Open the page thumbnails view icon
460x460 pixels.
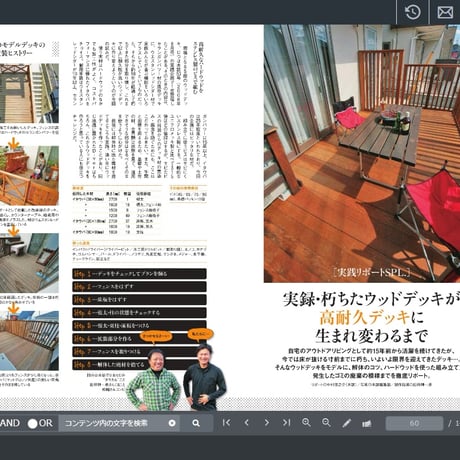[367, 424]
